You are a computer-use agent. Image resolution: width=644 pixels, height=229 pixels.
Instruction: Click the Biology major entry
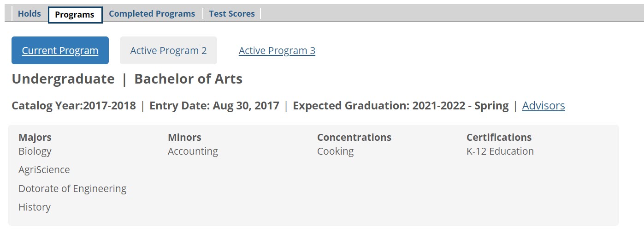pos(35,151)
